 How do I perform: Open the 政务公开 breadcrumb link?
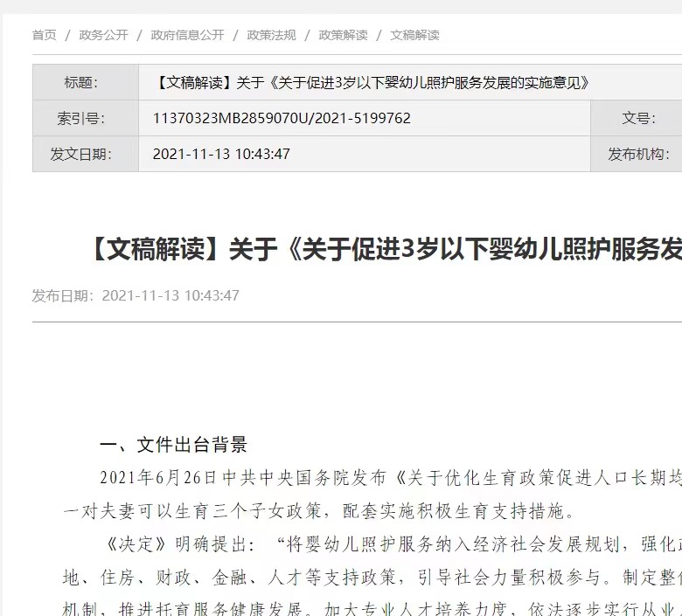pyautogui.click(x=103, y=35)
